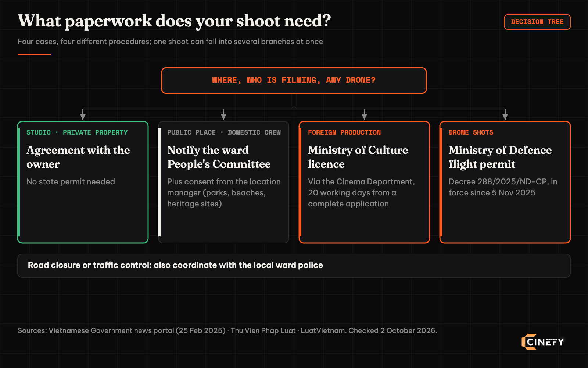The height and width of the screenshot is (368, 588).
Task: Click the road closure note banner
Action: point(294,265)
